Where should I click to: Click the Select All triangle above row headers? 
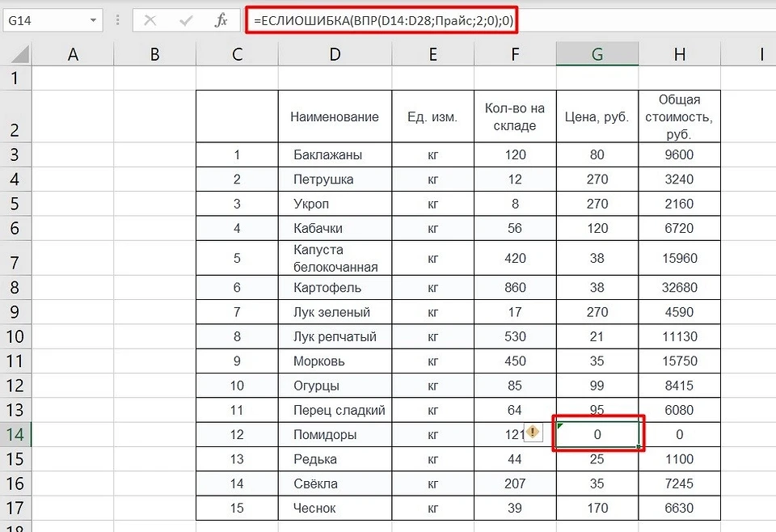pos(17,53)
